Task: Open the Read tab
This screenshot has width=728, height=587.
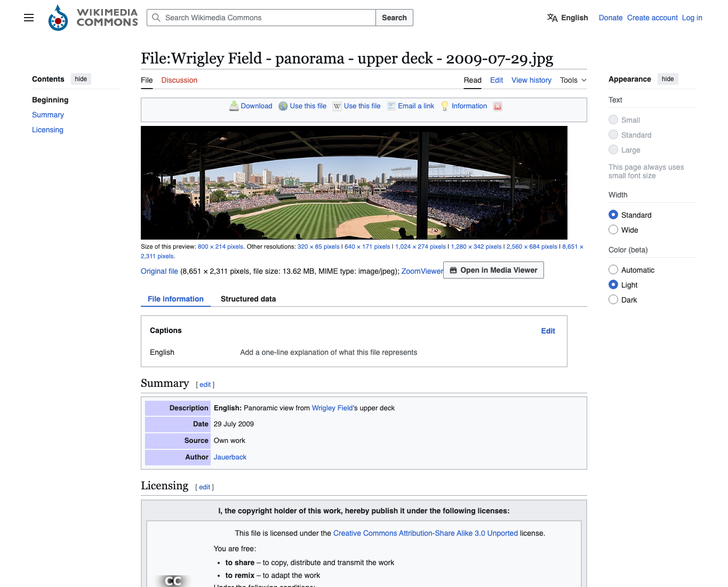Action: 473,80
